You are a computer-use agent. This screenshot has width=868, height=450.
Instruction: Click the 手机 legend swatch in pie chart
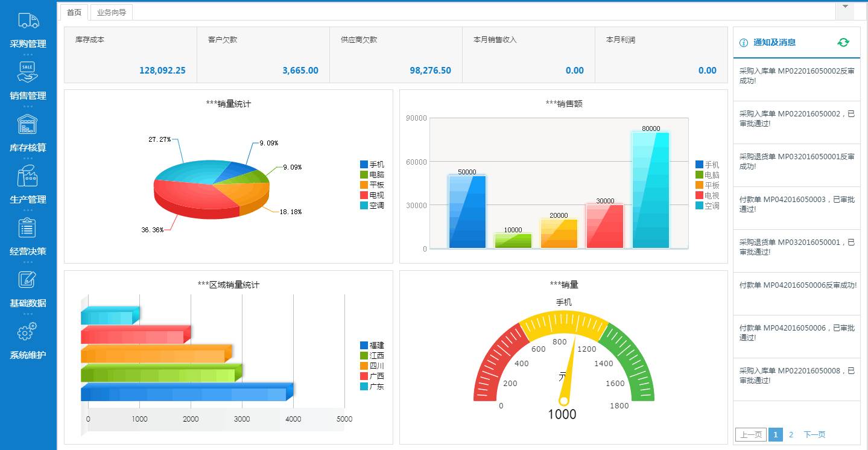364,165
